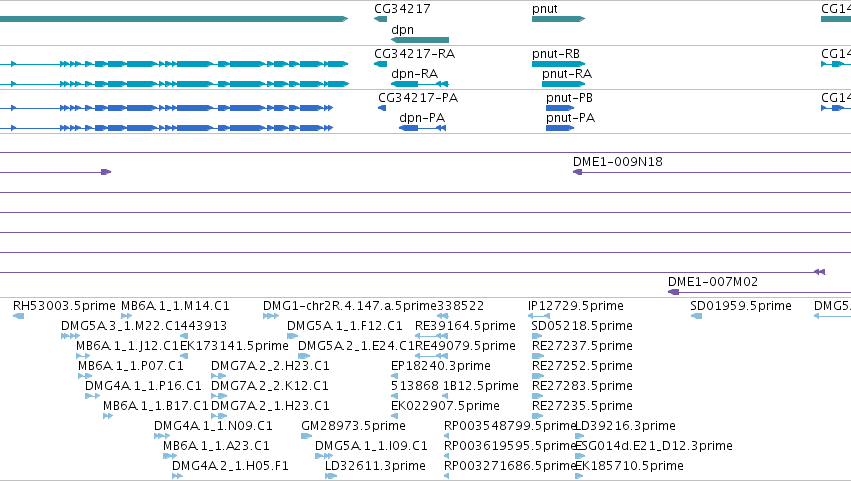Select the pnut-PA protein label
Screen dimensions: 851x481
click(x=570, y=118)
